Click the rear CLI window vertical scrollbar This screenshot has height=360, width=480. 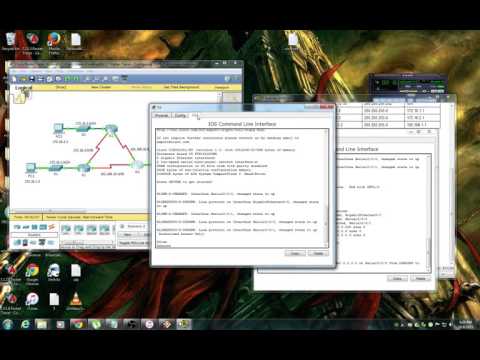[x=429, y=213]
